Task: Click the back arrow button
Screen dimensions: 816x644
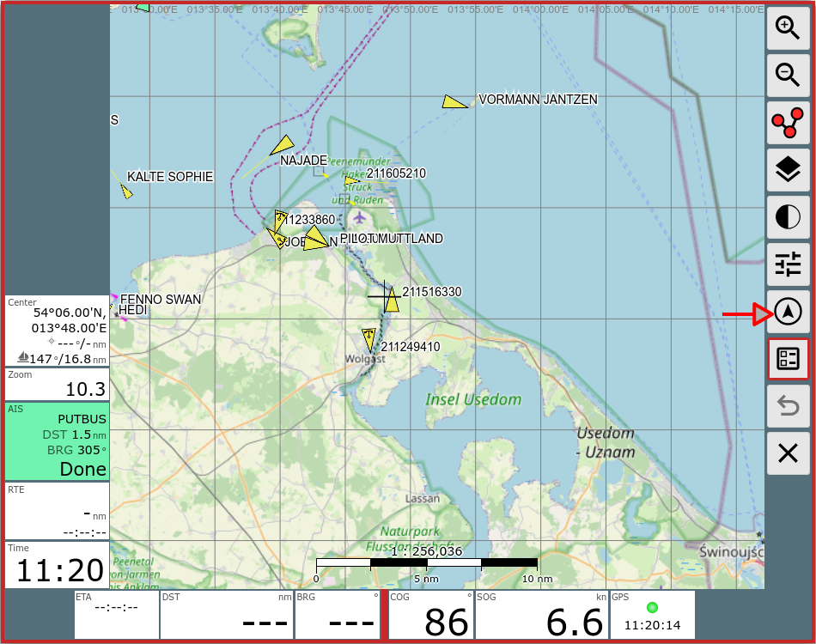Action: [788, 406]
